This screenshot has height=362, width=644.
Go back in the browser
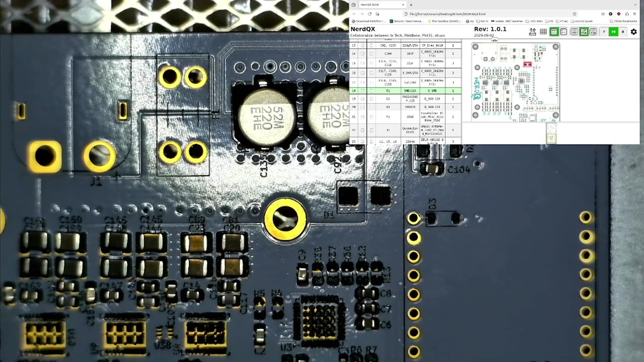354,14
